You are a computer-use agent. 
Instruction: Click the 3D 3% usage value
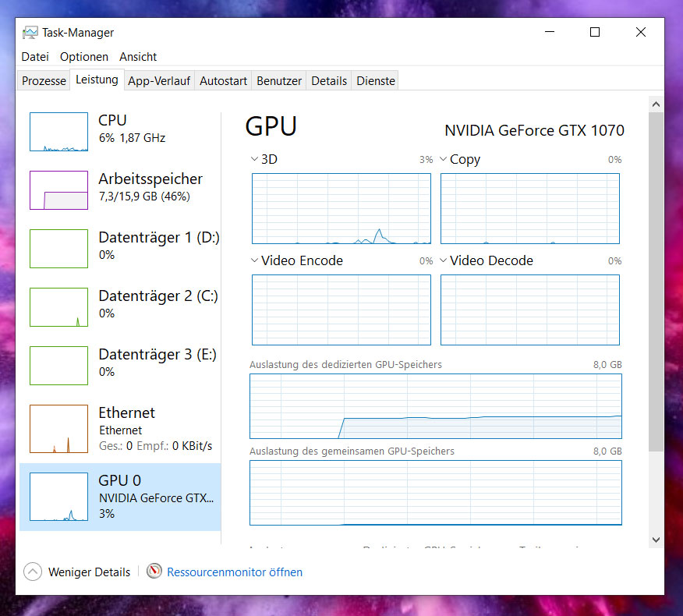point(426,159)
